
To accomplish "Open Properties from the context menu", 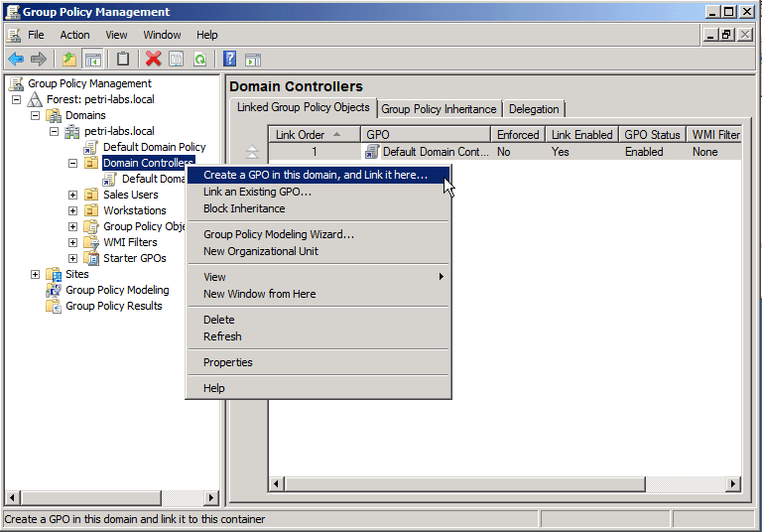I will (x=318, y=362).
